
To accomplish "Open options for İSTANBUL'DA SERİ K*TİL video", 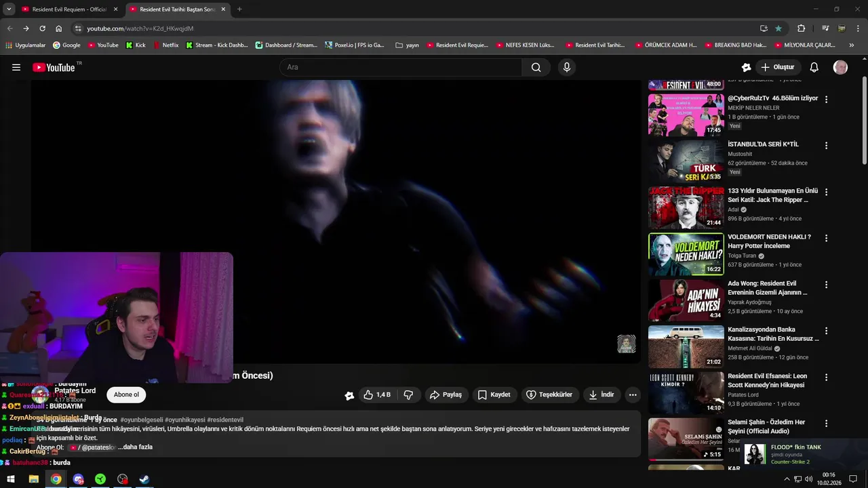I will click(826, 145).
